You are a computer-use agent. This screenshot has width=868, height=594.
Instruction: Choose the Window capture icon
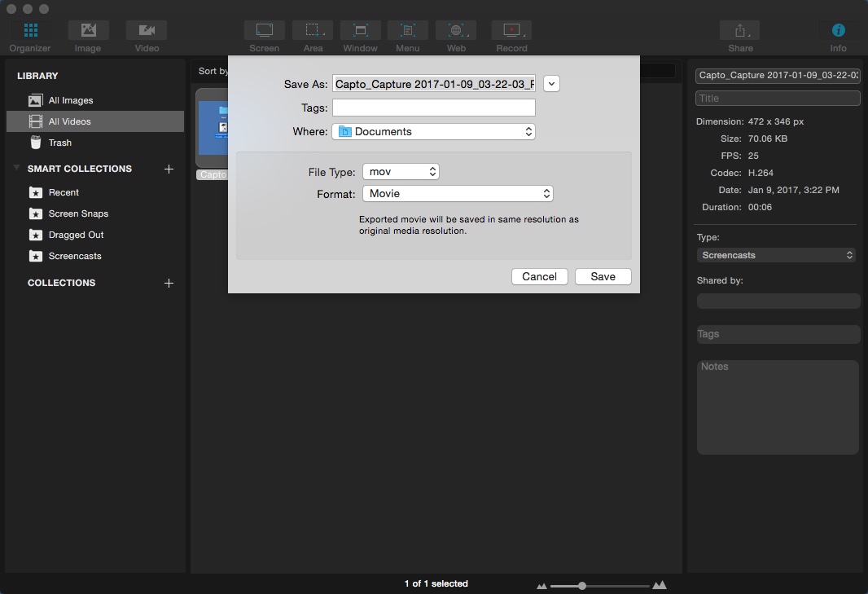(x=360, y=31)
